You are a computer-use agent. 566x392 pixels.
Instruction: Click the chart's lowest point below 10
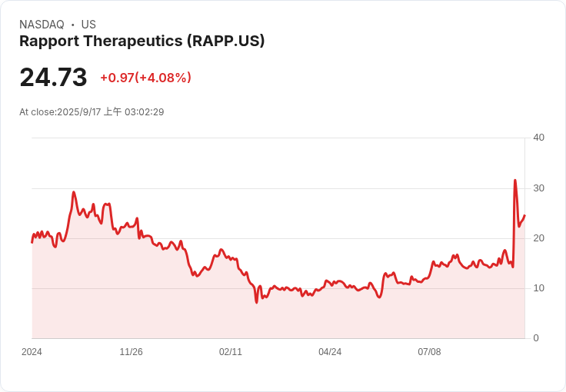tap(257, 302)
